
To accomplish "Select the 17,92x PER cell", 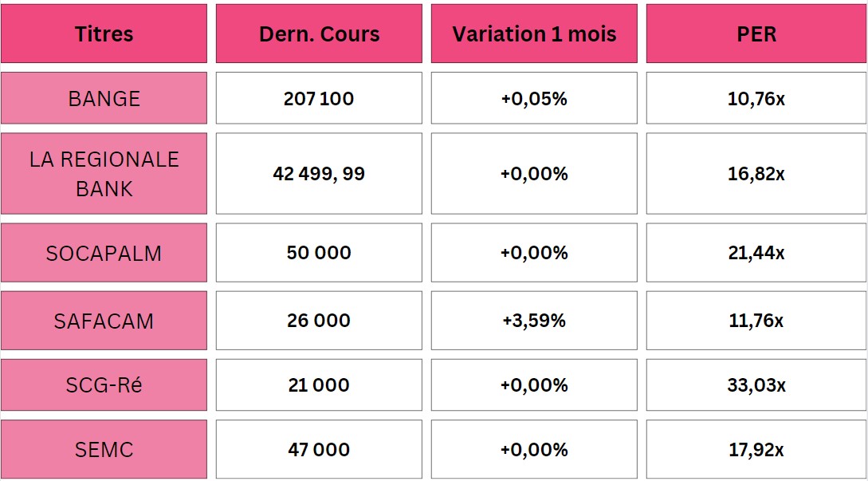I will click(x=756, y=449).
